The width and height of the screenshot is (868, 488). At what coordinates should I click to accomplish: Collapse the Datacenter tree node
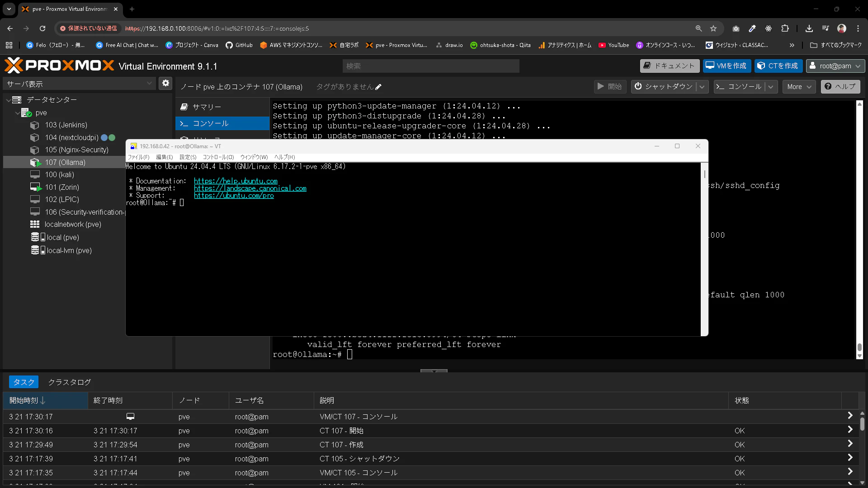pyautogui.click(x=9, y=100)
